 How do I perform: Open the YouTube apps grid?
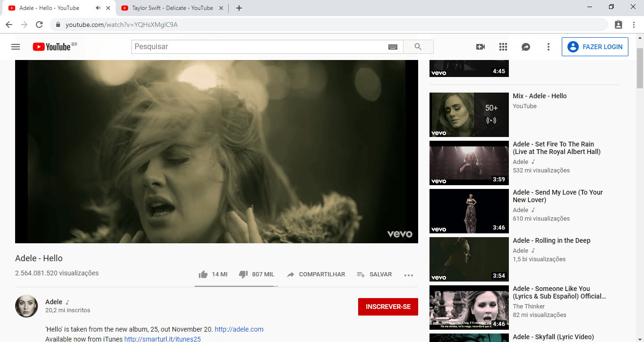click(503, 47)
